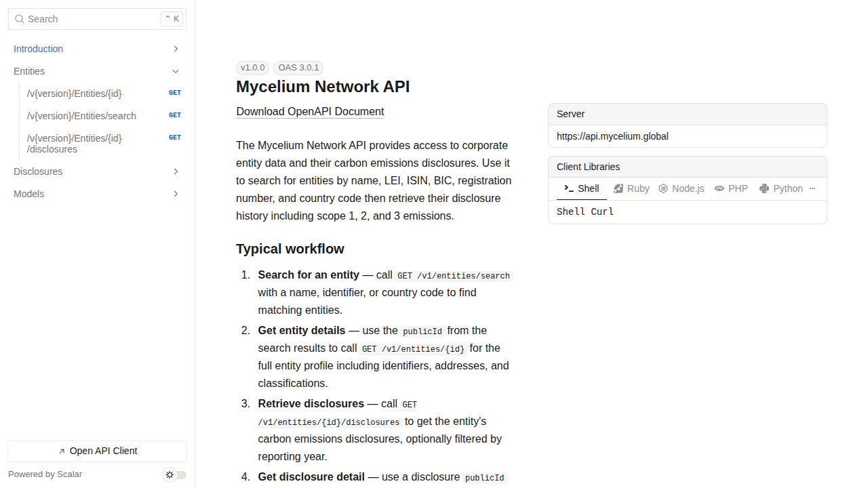Toggle dark mode switch
This screenshot has width=868, height=488.
tap(175, 474)
